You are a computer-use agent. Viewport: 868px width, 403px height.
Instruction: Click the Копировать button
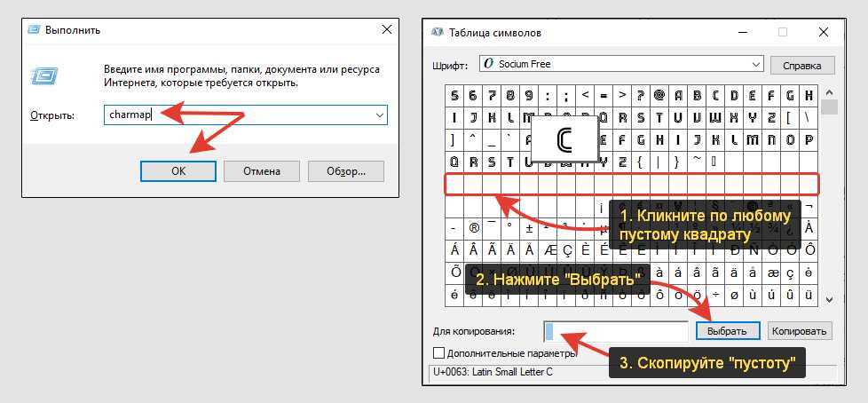(799, 331)
